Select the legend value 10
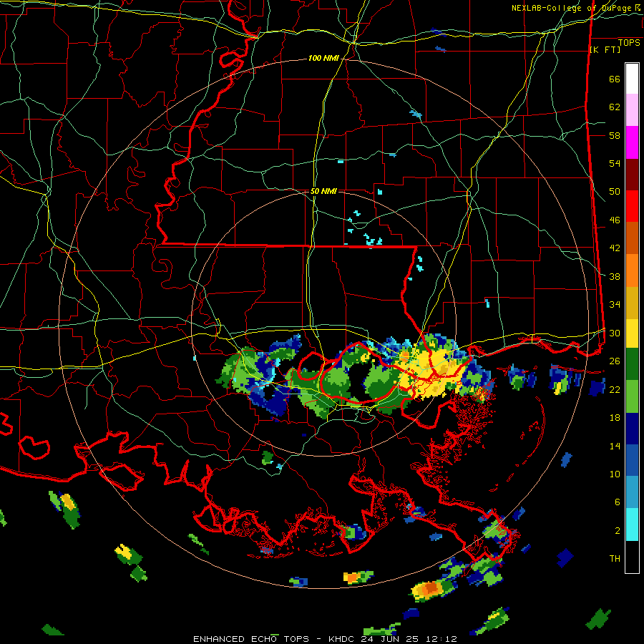 point(615,474)
